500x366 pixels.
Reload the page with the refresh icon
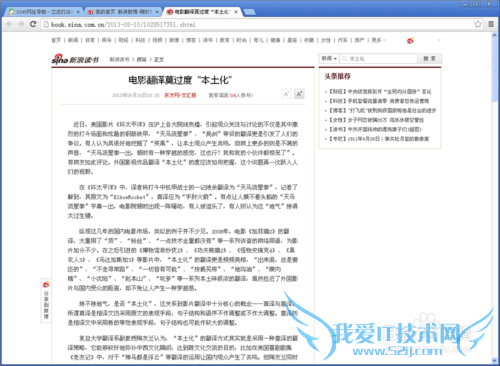33,24
